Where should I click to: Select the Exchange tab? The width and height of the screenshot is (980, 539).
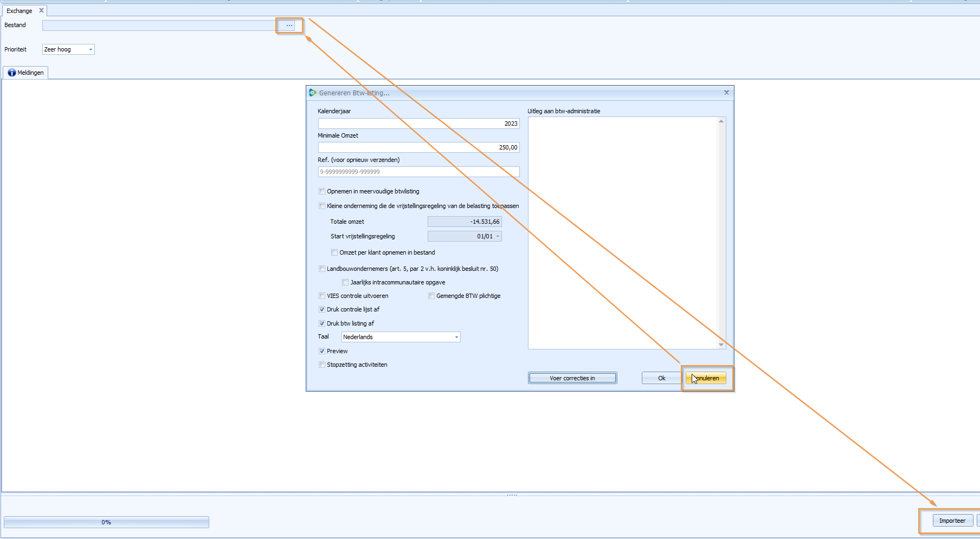tap(20, 11)
